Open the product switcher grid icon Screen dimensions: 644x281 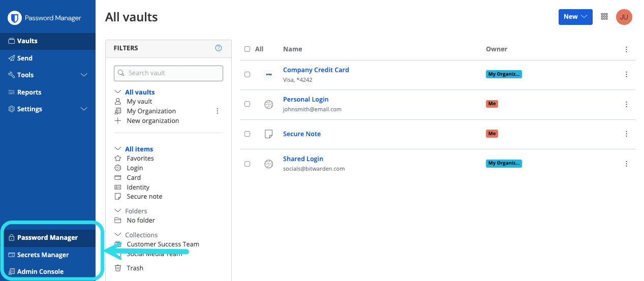coord(604,17)
